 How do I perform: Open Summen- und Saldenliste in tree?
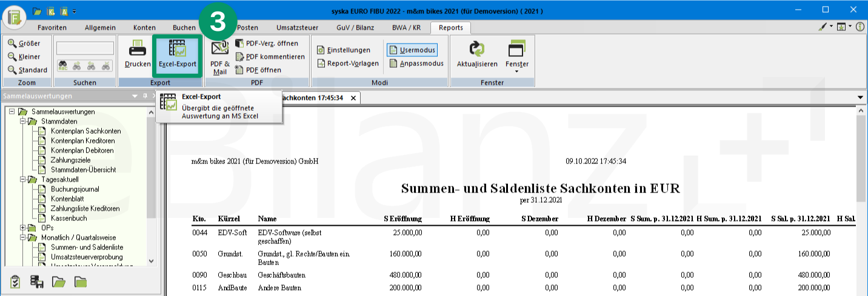click(x=87, y=247)
